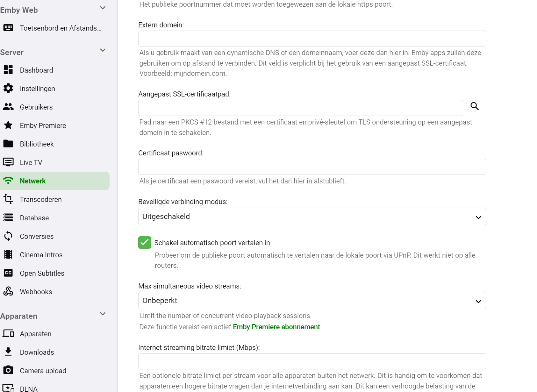Open Dashboard via its grid icon
The image size is (537, 392).
click(8, 70)
